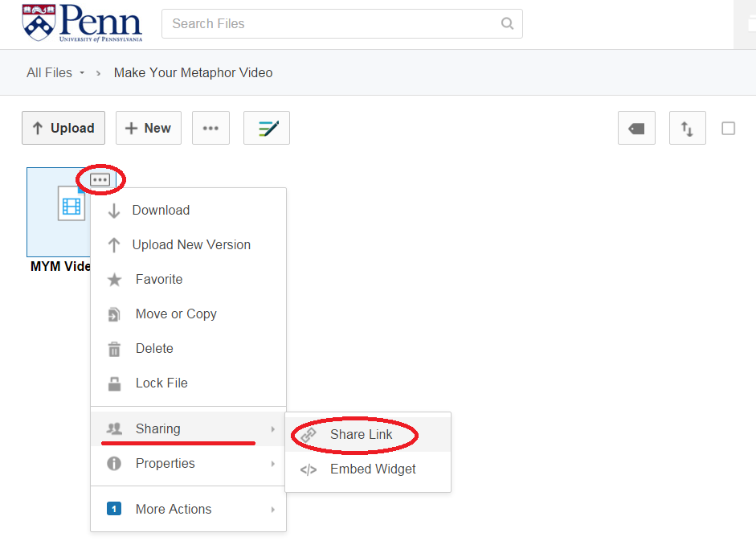Viewport: 756px width, 541px height.
Task: Click the Delete trash can icon
Action: tap(114, 349)
